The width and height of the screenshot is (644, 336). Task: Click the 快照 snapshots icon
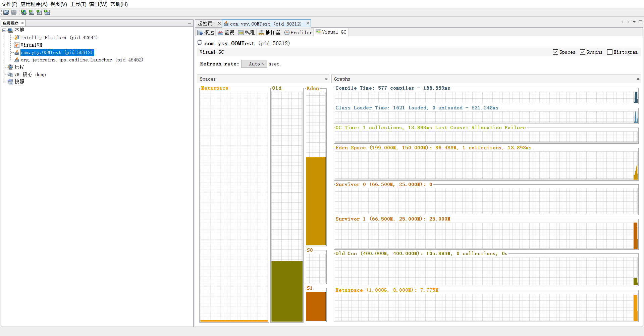tap(10, 82)
